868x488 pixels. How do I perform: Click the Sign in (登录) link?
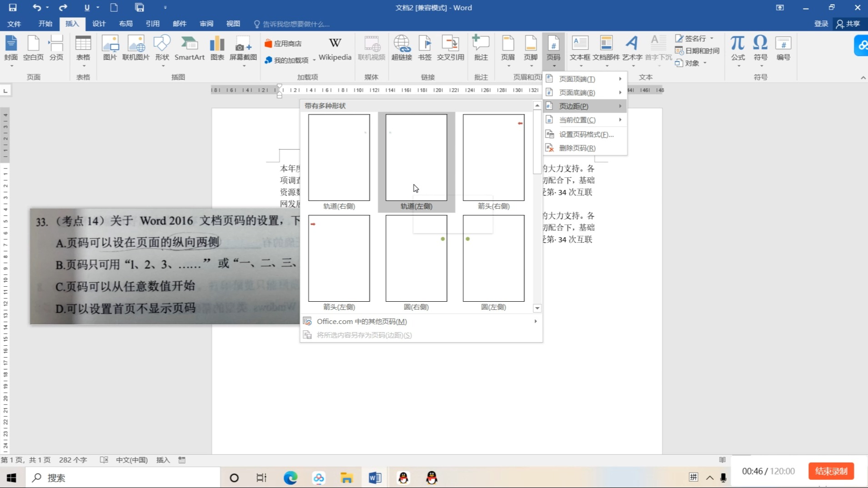pos(821,24)
